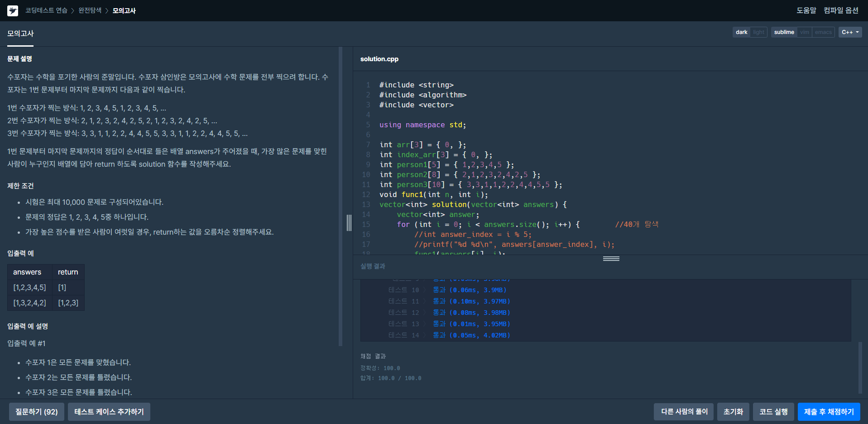Open 다른 사람의 풀이 button
Viewport: 868px width, 424px height.
pos(684,412)
